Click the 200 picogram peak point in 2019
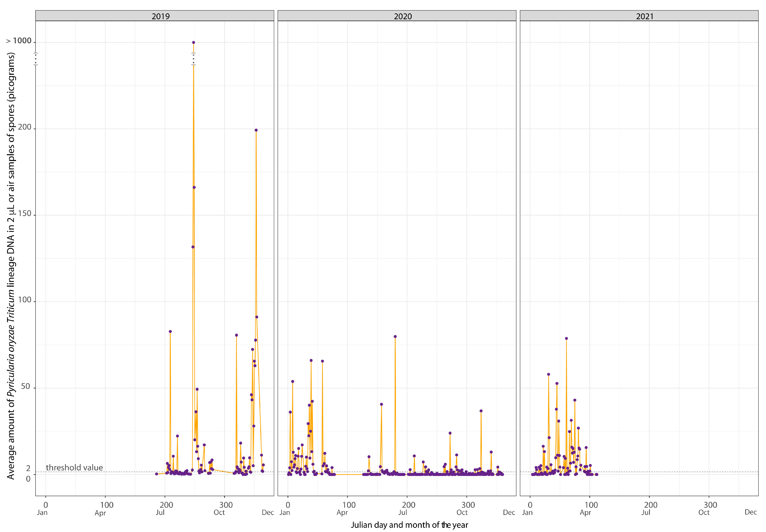This screenshot has width=766, height=532. [x=256, y=130]
